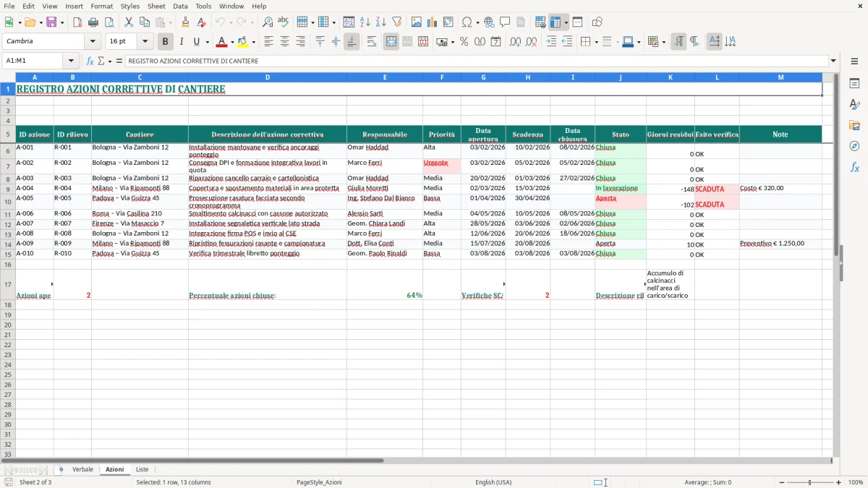Click the Clone Formatting paintbrush icon
868x488 pixels.
click(x=186, y=22)
